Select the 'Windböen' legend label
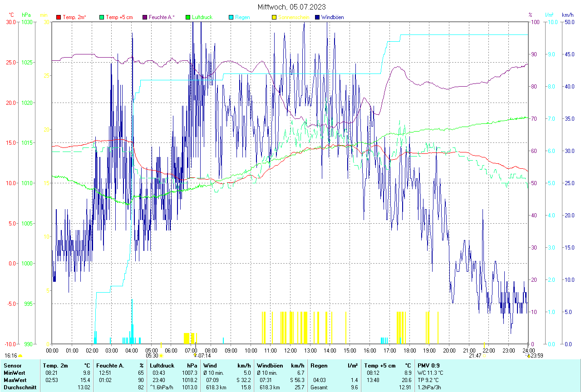Screen dimensions: 581x392 pos(332,17)
